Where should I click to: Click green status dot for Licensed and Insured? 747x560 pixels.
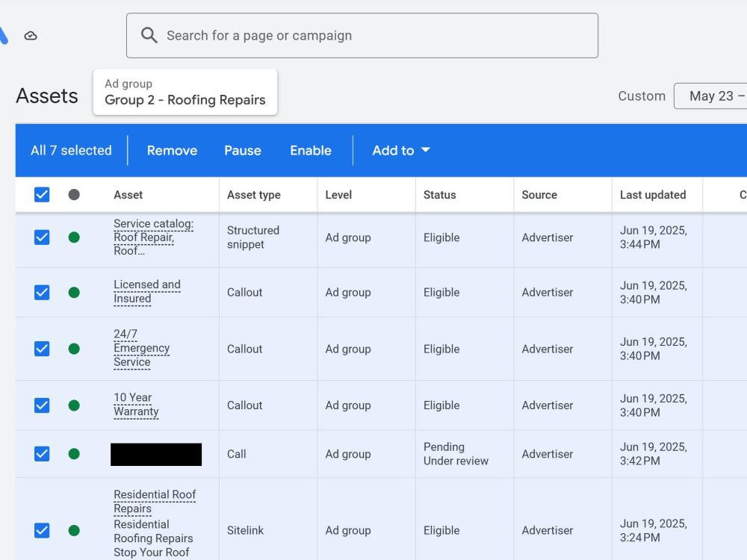pos(74,293)
